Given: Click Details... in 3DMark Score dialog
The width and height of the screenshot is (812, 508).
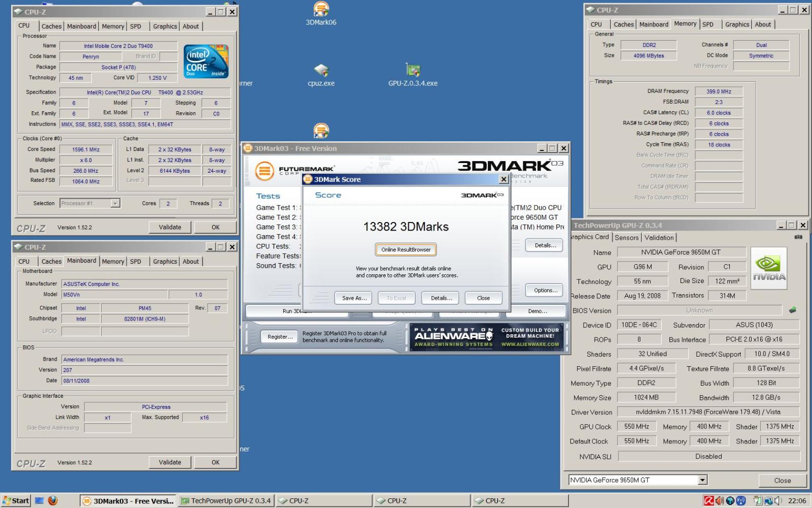Looking at the screenshot, I should [441, 298].
